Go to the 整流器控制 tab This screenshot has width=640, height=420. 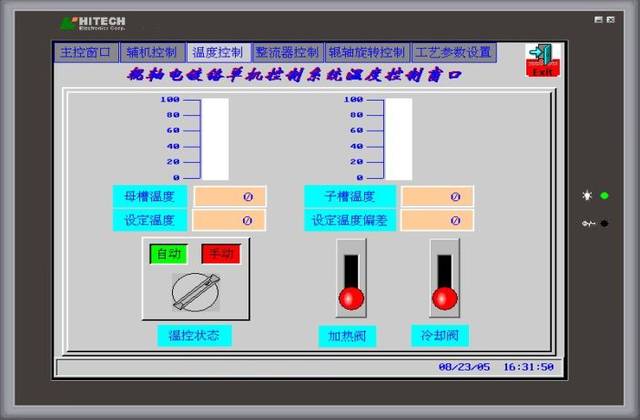[x=287, y=52]
